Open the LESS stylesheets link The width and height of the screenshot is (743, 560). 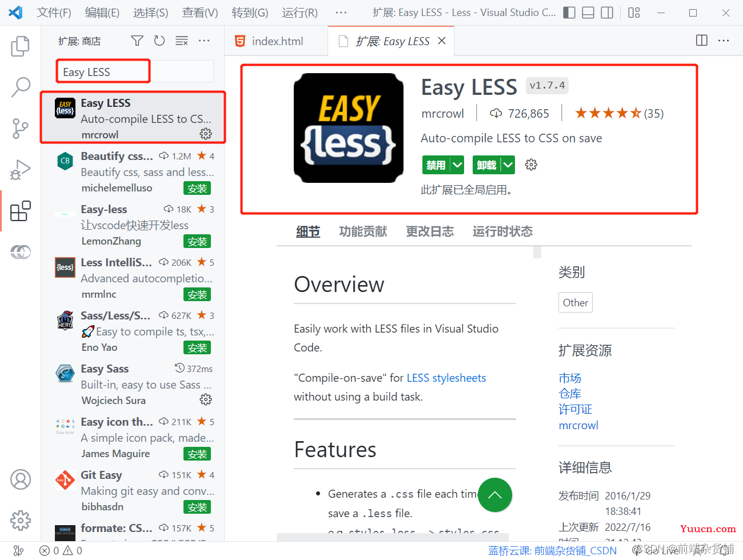446,378
